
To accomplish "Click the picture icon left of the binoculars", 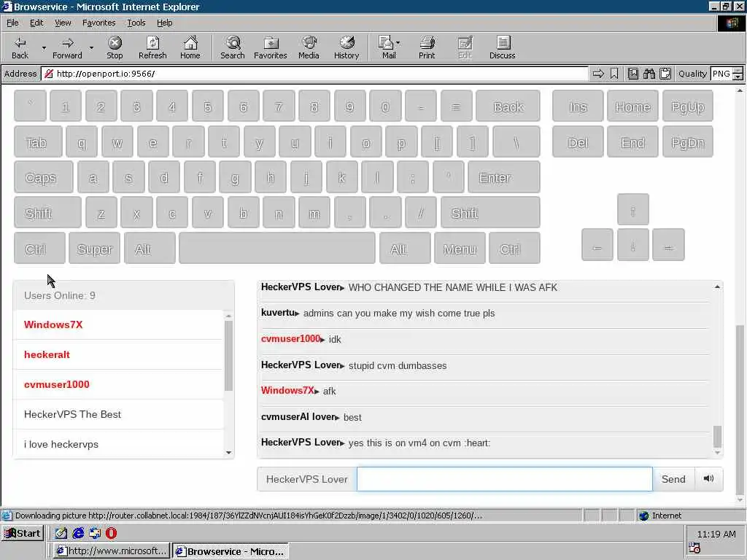I will coord(632,74).
